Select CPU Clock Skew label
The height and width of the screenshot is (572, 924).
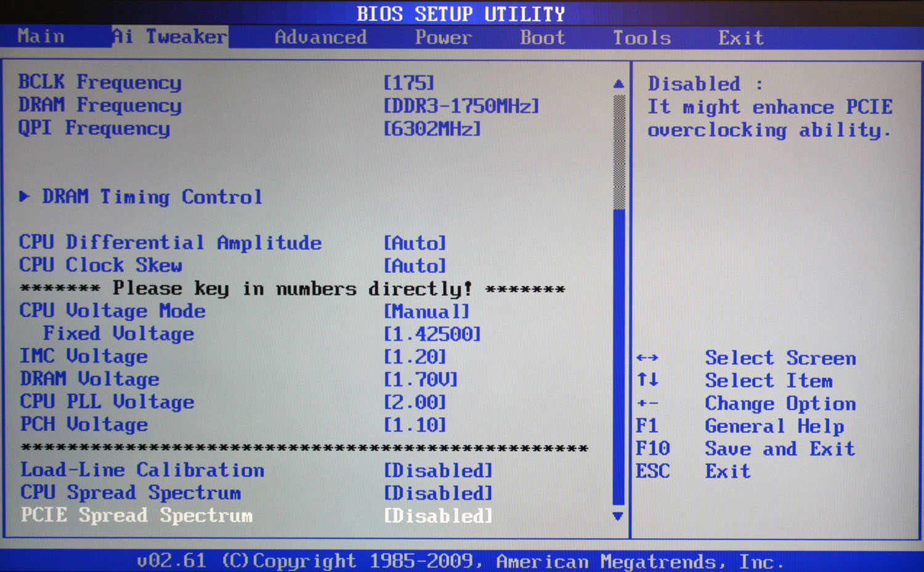(x=100, y=265)
